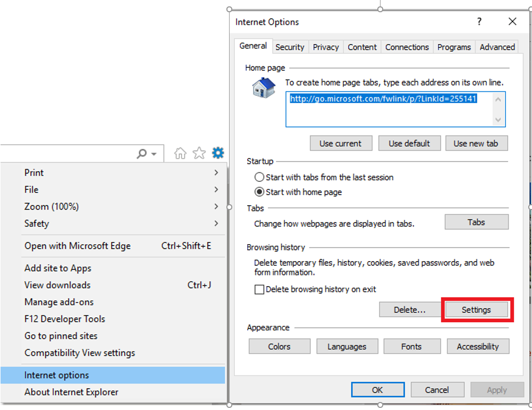Open About Internet Explorer
Image resolution: width=532 pixels, height=410 pixels.
point(113,392)
